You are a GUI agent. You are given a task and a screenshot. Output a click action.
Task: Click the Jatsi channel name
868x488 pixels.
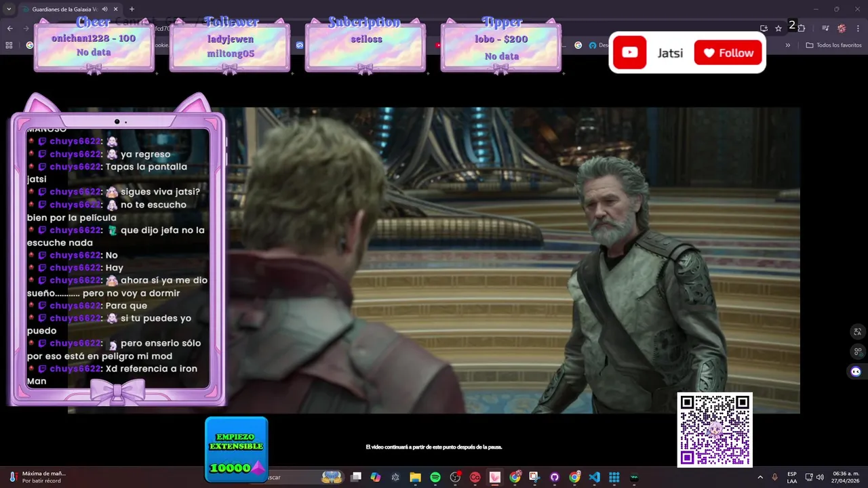[670, 53]
